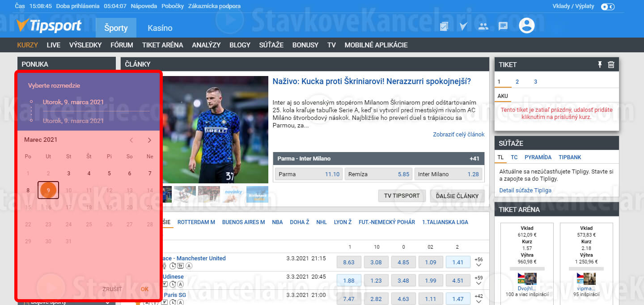
Task: Open the ANALÝZY menu item
Action: tap(206, 45)
